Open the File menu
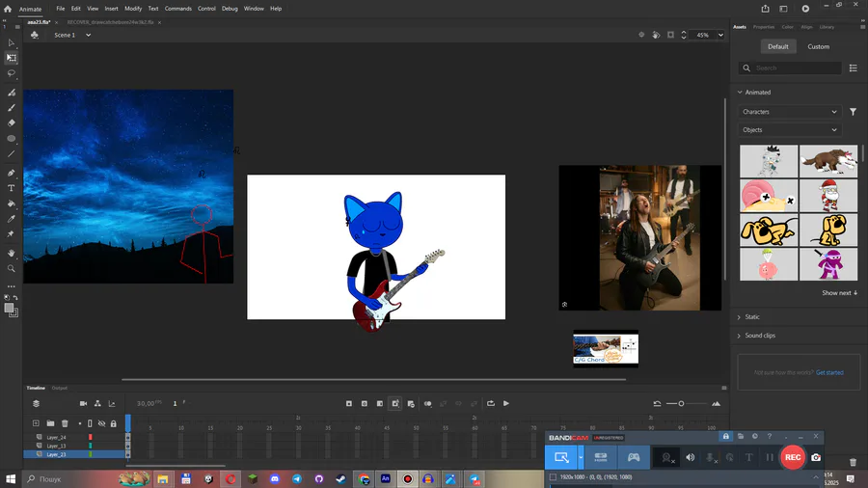868x488 pixels. (x=61, y=9)
